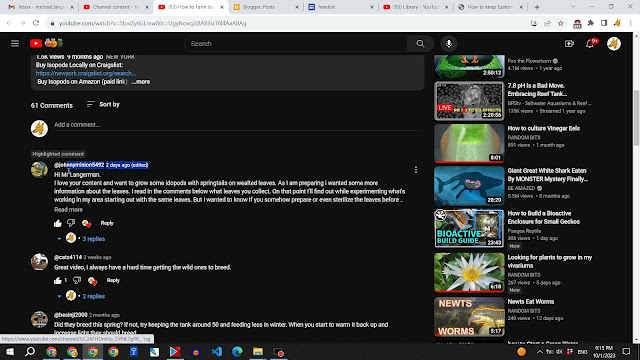Screen dimensions: 640x360
Task: Click the page vertical scrollbar
Action: [x=636, y=118]
